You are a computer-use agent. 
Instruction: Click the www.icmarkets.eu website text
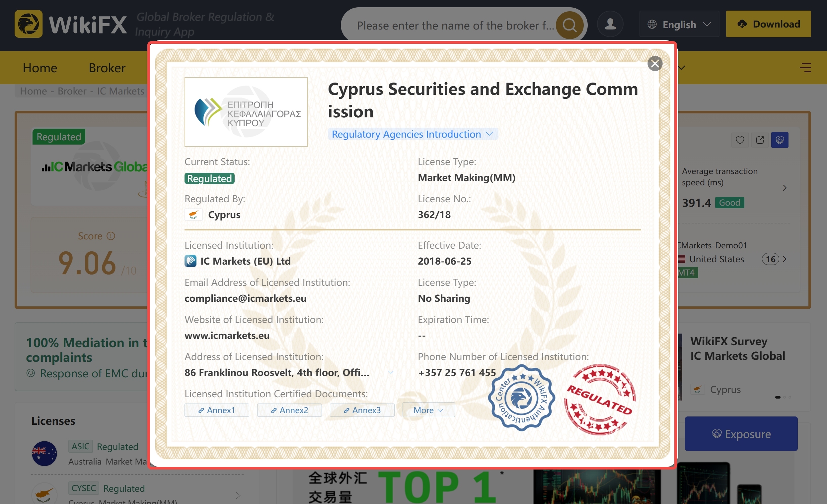[227, 335]
